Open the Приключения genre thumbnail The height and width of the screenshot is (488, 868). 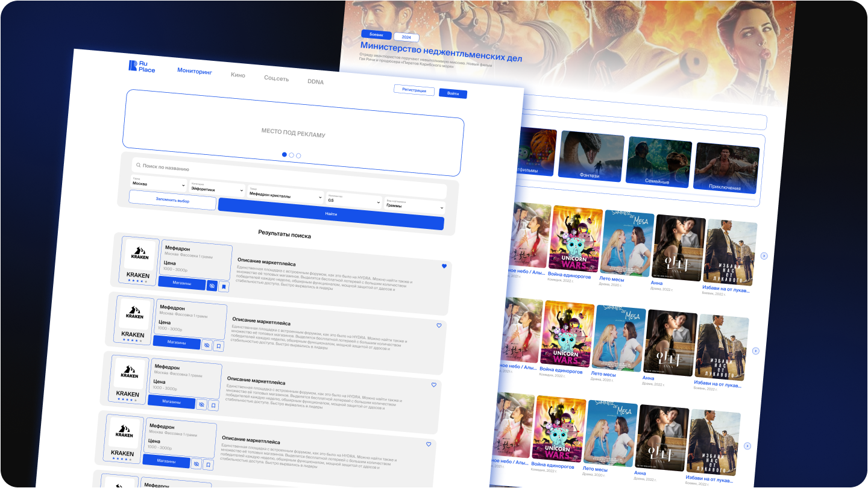[x=726, y=168]
